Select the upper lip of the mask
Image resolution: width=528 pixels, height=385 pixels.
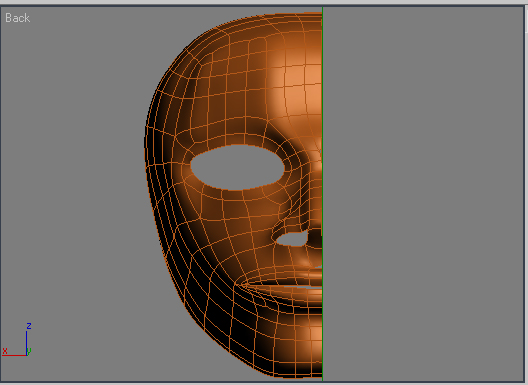pos(296,274)
